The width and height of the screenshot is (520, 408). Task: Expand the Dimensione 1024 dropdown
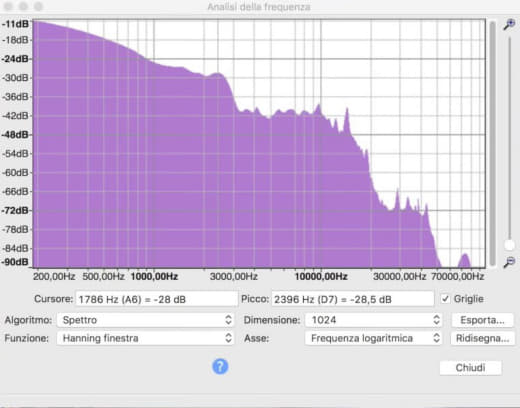373,320
